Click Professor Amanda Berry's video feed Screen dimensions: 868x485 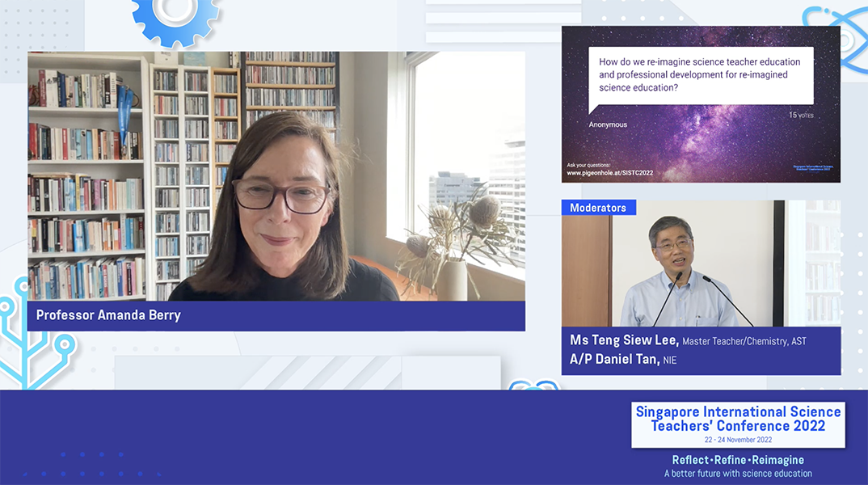[276, 176]
